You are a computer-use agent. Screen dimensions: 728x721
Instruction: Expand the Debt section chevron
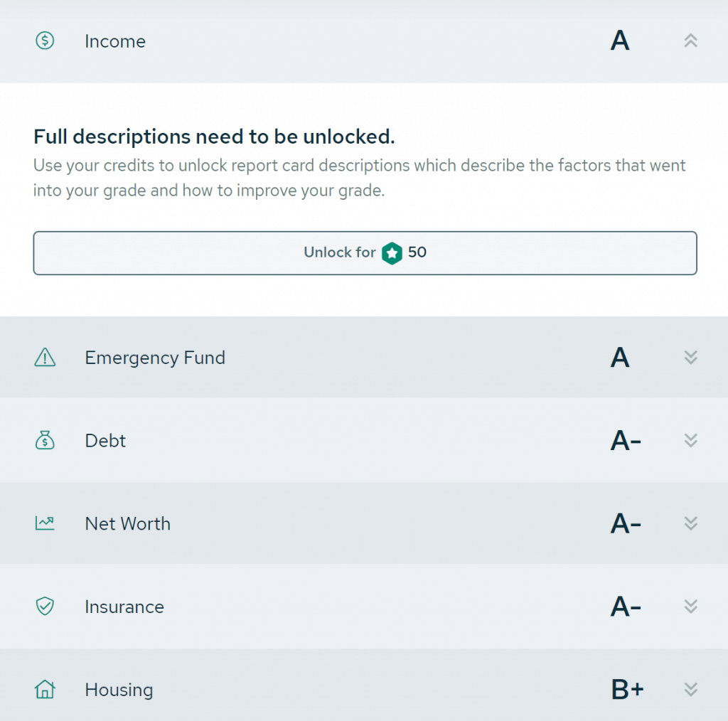click(690, 440)
